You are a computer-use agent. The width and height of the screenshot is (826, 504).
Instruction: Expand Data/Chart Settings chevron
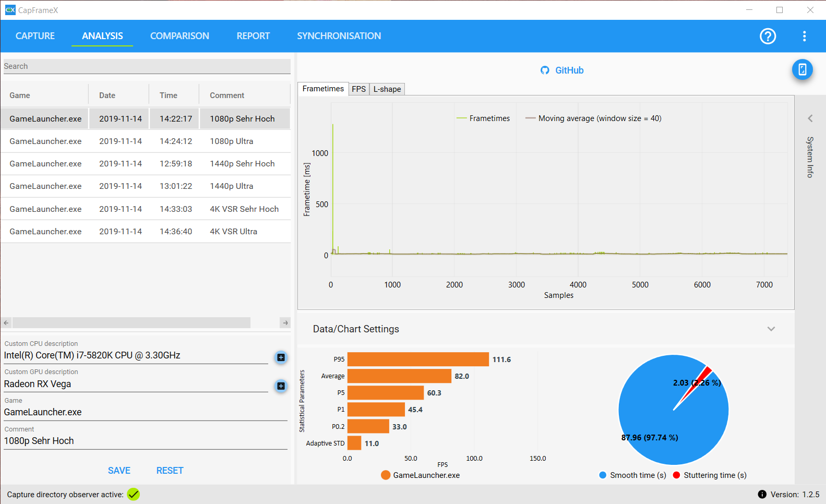771,329
